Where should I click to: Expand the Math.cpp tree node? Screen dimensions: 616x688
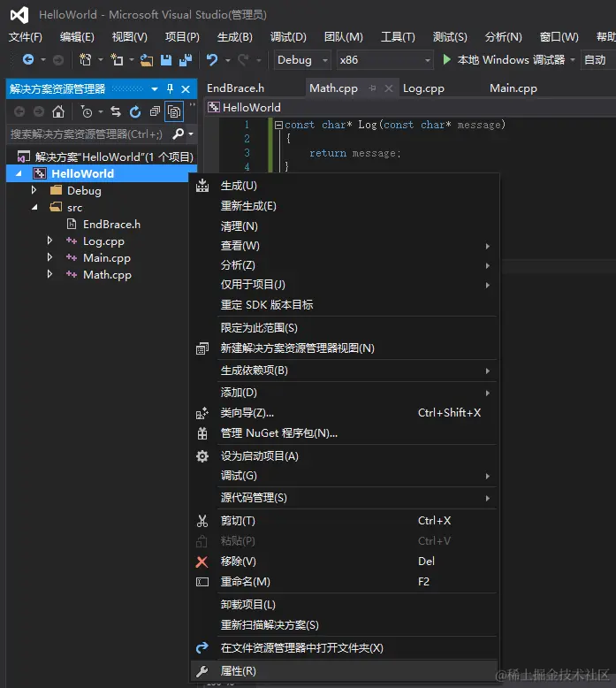pos(49,274)
